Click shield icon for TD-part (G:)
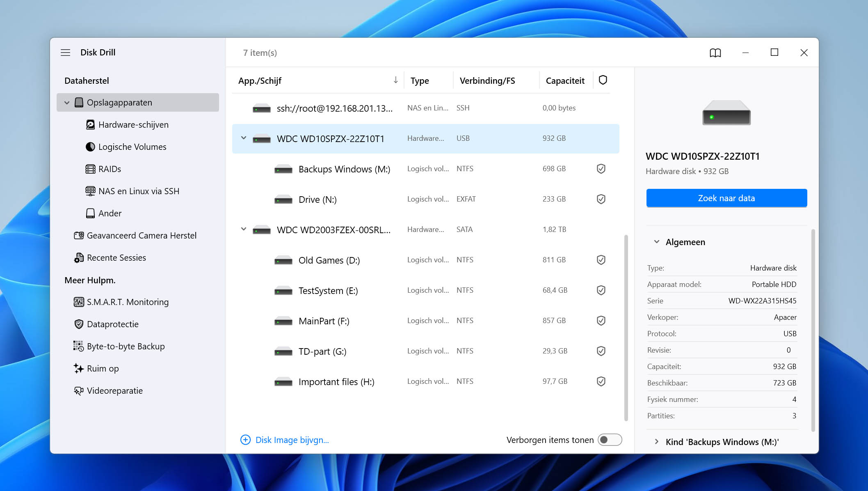 point(601,351)
